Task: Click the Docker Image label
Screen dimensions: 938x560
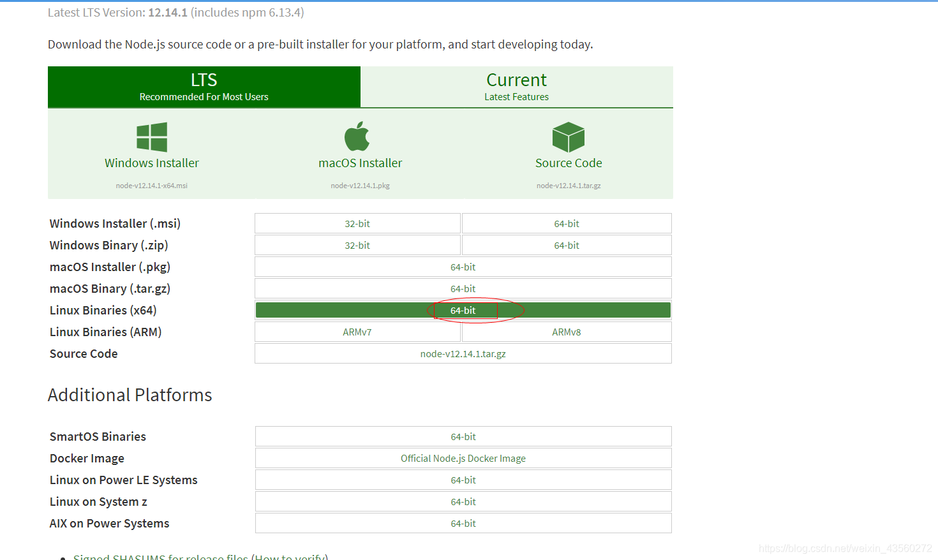Action: [87, 459]
